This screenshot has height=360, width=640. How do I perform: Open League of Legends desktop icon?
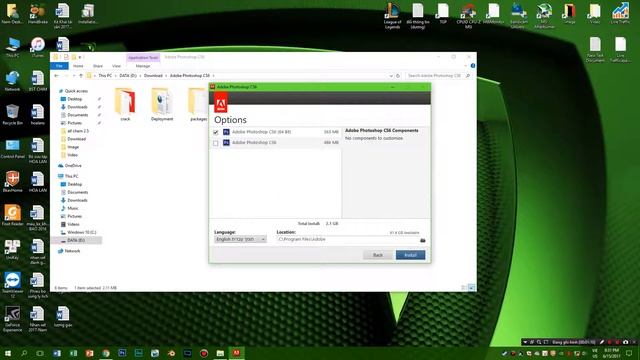pyautogui.click(x=393, y=16)
